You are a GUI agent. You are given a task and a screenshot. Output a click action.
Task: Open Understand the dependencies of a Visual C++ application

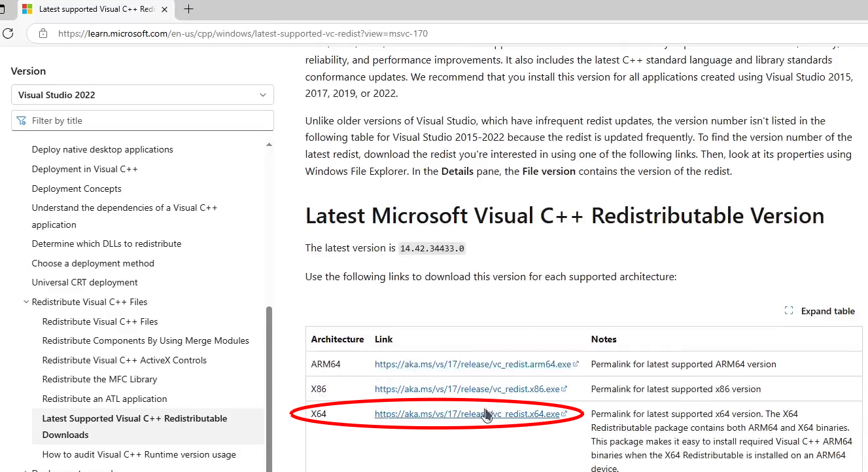pyautogui.click(x=124, y=216)
